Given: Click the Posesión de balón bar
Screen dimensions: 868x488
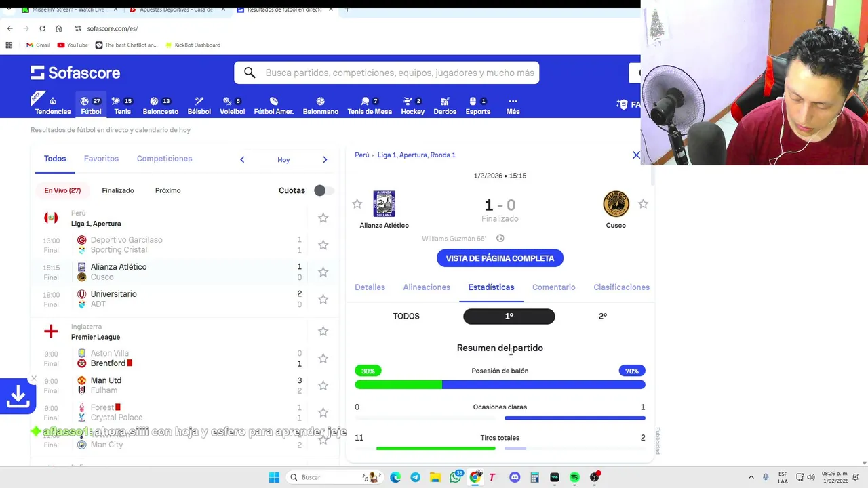Looking at the screenshot, I should tap(500, 384).
